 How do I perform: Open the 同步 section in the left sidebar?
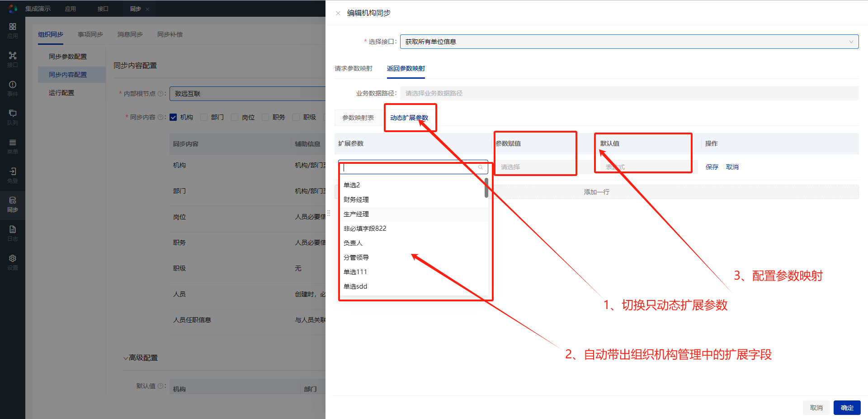point(13,205)
